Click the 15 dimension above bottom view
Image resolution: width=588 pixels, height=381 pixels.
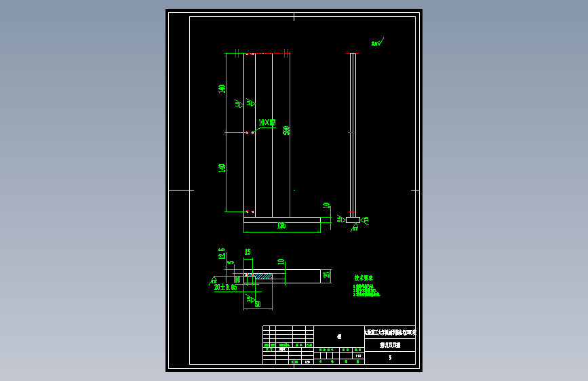coord(248,252)
